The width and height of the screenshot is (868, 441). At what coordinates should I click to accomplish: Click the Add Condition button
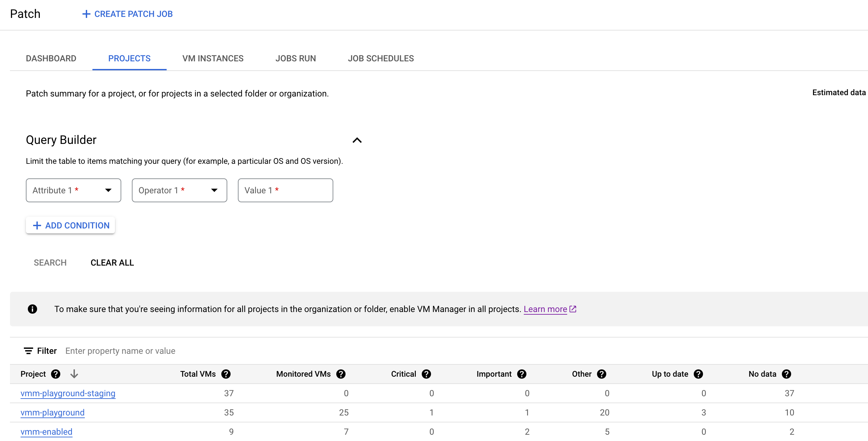71,225
